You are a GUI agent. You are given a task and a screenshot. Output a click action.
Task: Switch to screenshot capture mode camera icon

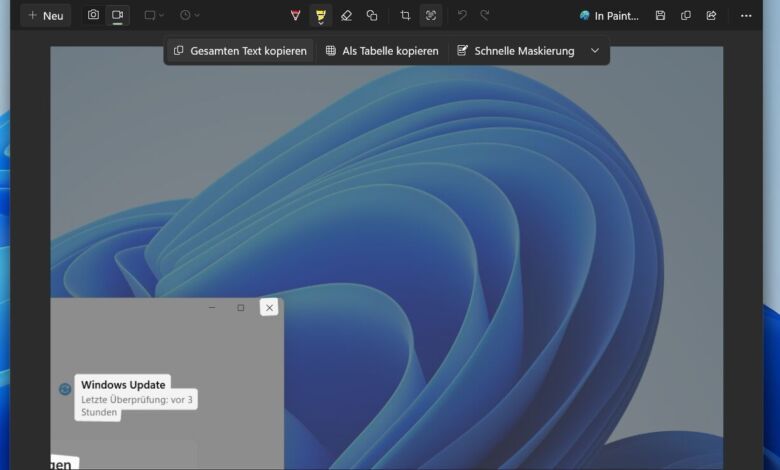coord(93,16)
